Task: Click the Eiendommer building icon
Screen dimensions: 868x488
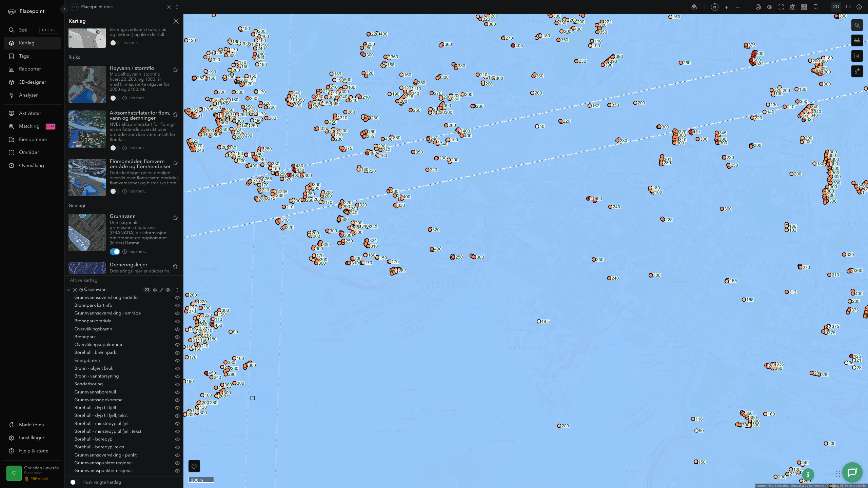Action: tap(12, 139)
